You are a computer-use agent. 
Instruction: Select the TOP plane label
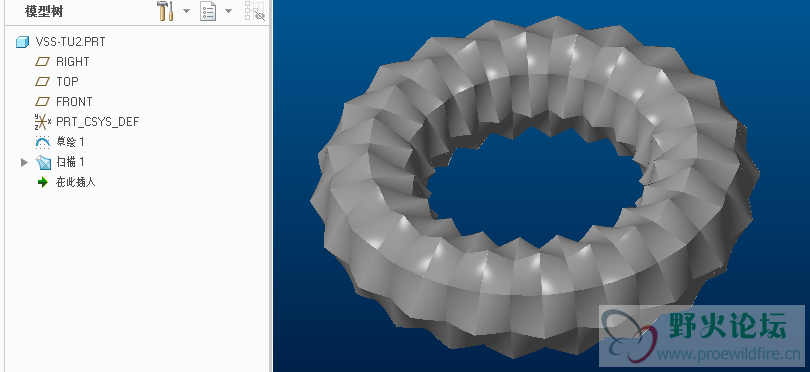click(x=67, y=82)
